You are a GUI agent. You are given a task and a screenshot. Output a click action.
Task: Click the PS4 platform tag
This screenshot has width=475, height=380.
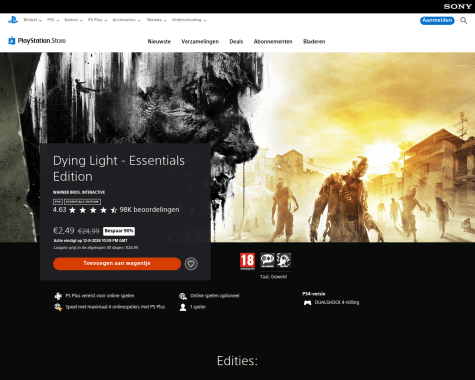click(x=58, y=202)
